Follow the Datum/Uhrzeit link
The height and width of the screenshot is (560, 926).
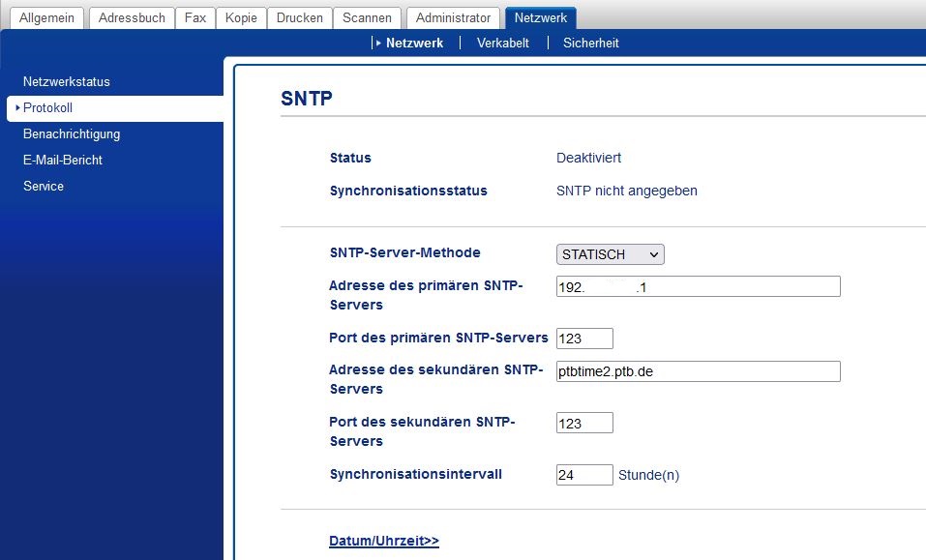click(384, 542)
